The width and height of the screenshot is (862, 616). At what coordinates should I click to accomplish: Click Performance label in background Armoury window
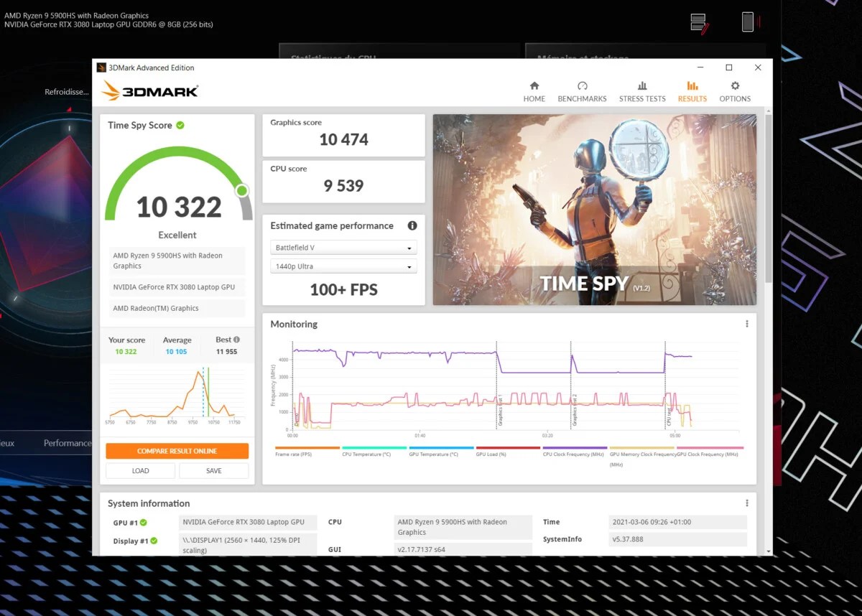pos(67,443)
